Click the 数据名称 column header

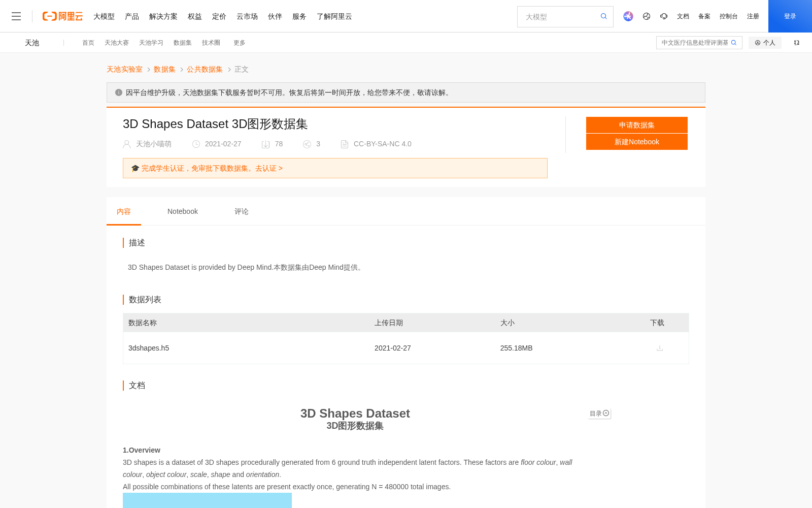tap(143, 323)
